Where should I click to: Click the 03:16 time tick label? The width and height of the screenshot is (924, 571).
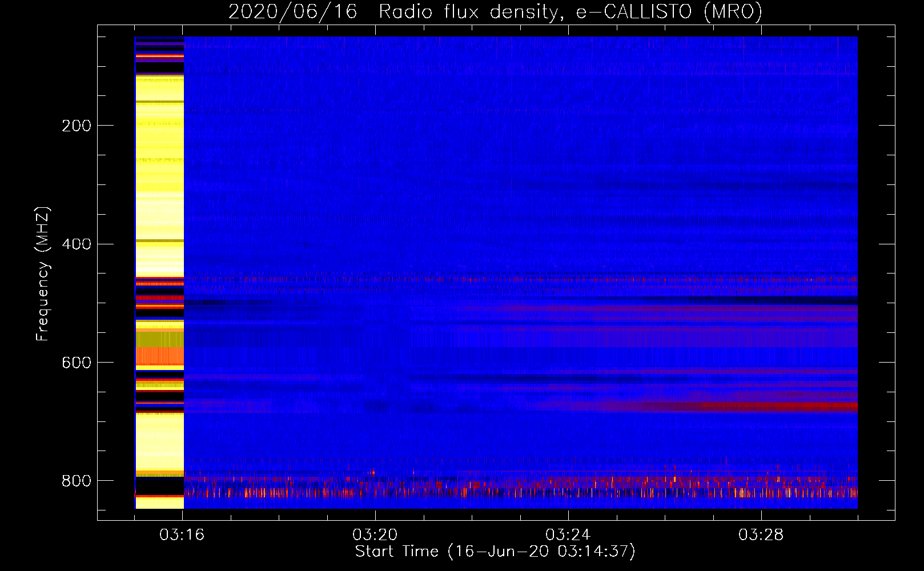pos(182,535)
